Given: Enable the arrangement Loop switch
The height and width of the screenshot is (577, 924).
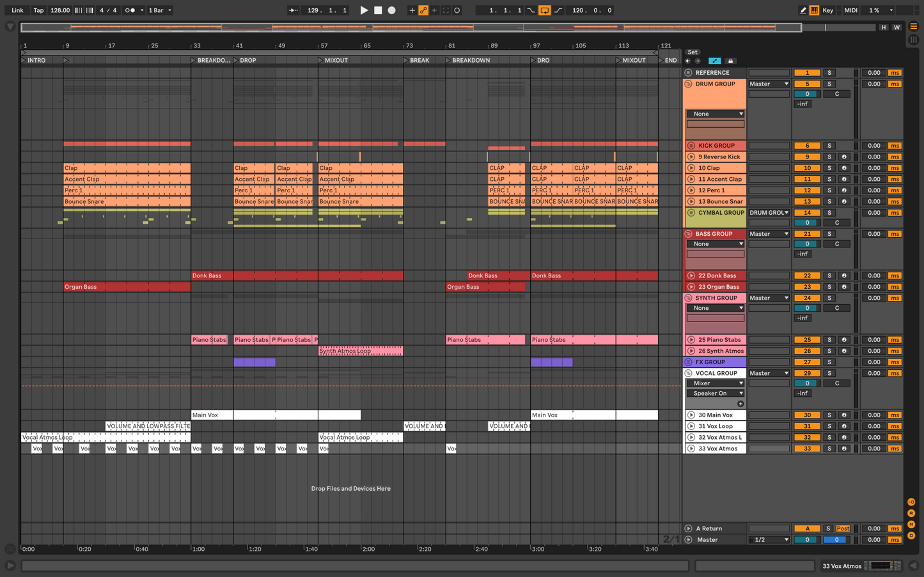Looking at the screenshot, I should pyautogui.click(x=544, y=10).
